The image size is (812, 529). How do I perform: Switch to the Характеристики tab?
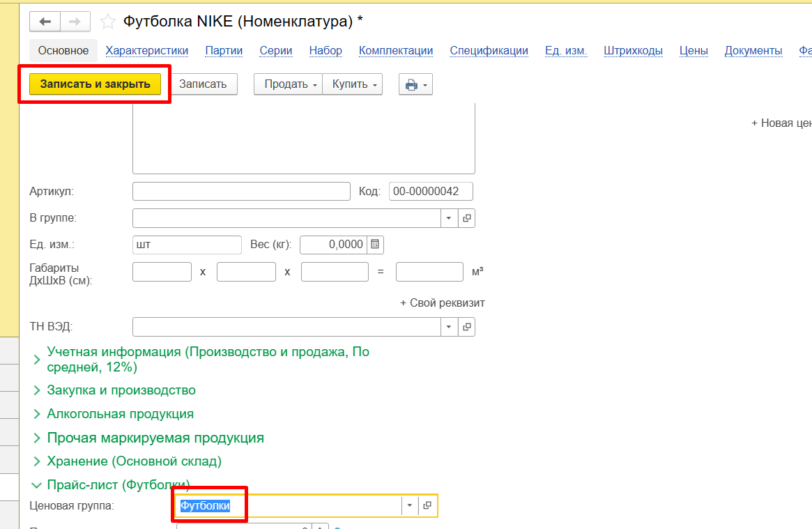tap(147, 51)
